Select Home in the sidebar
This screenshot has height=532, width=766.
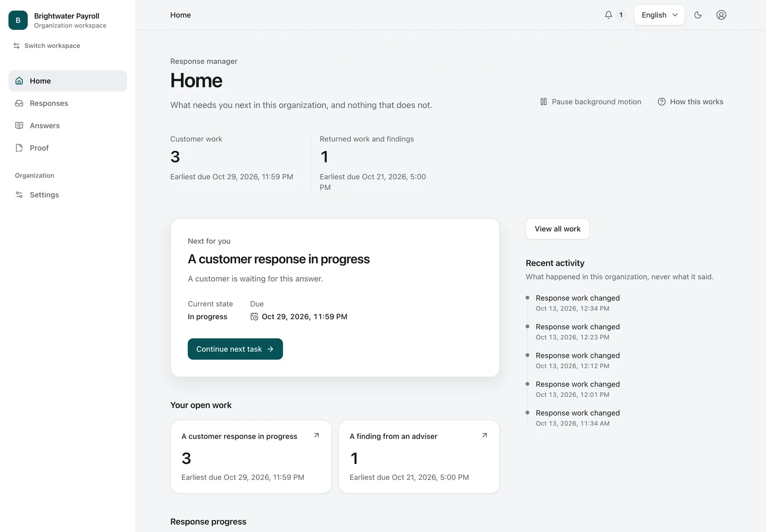pyautogui.click(x=68, y=81)
